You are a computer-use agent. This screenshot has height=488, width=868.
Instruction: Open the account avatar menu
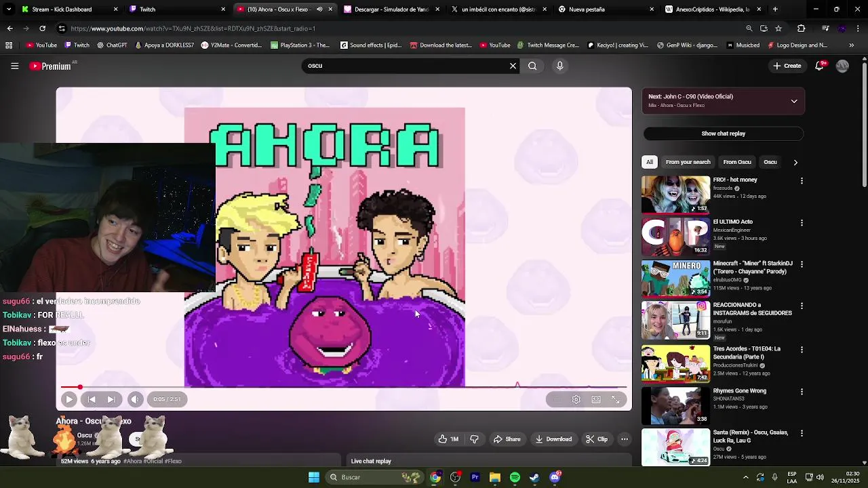842,66
